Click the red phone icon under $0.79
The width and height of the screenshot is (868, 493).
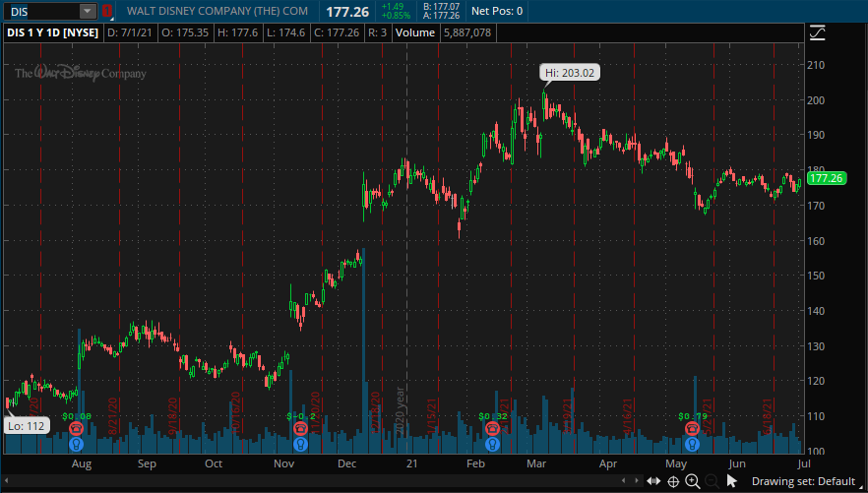pos(692,428)
